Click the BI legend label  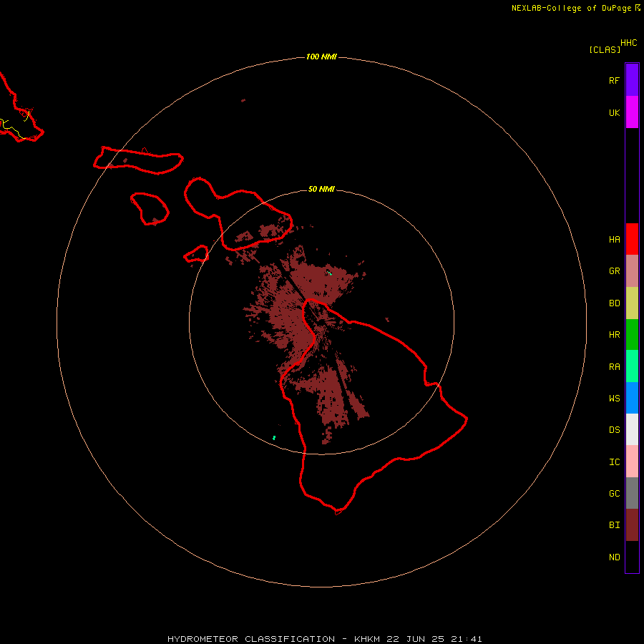[x=614, y=525]
